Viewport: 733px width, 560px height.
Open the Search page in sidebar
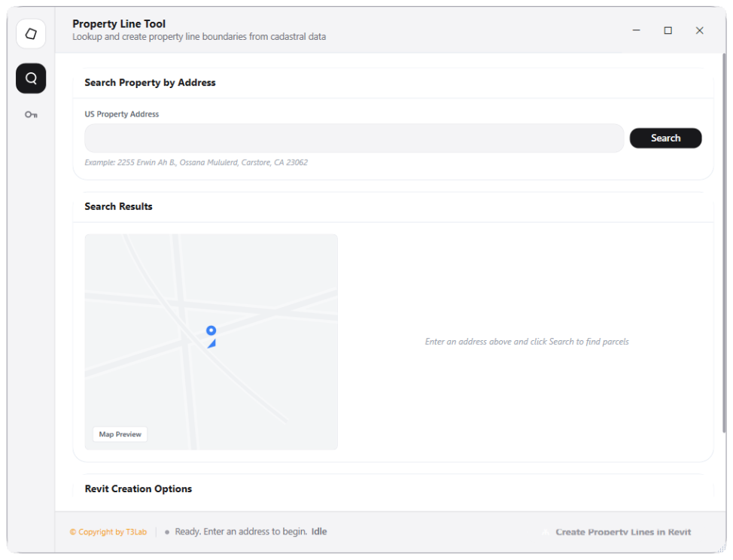pyautogui.click(x=31, y=78)
